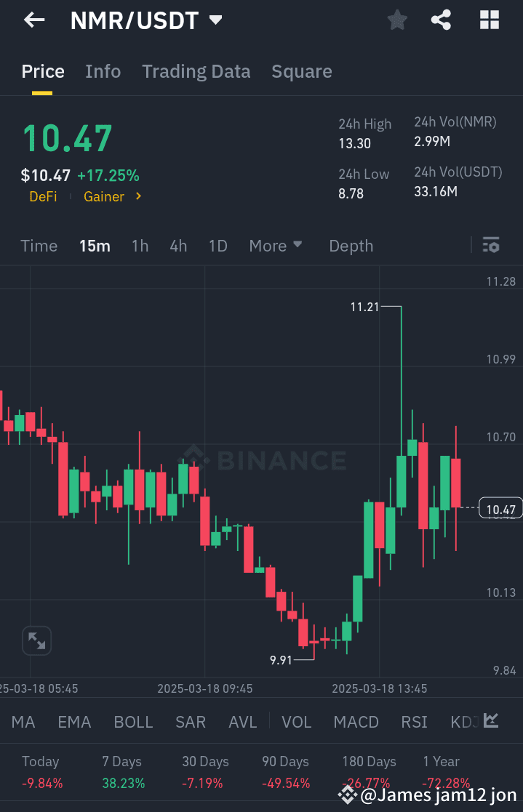
Task: Show the Depth chart
Action: (351, 246)
